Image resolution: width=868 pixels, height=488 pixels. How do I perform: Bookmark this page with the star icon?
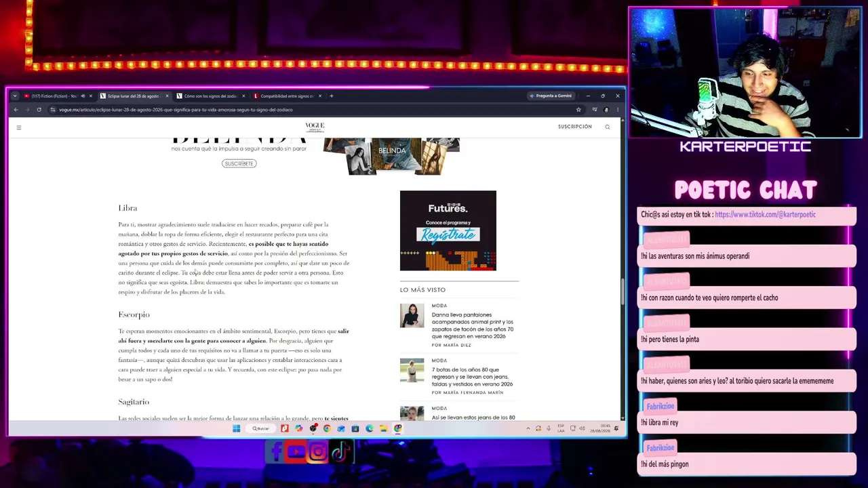[578, 110]
